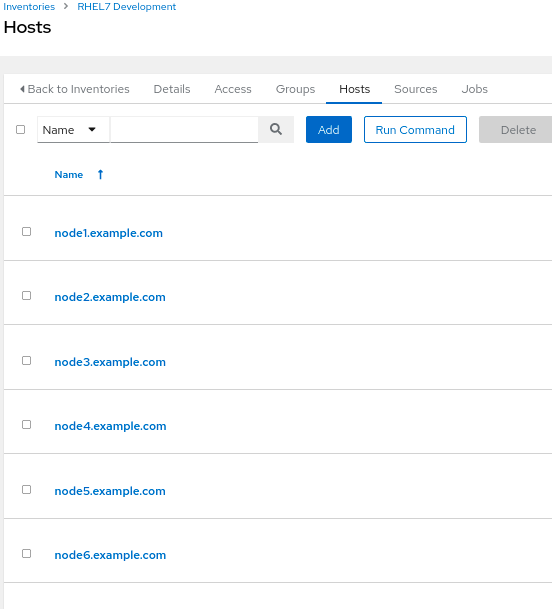This screenshot has width=552, height=609.
Task: Open the Jobs tab
Action: point(474,89)
